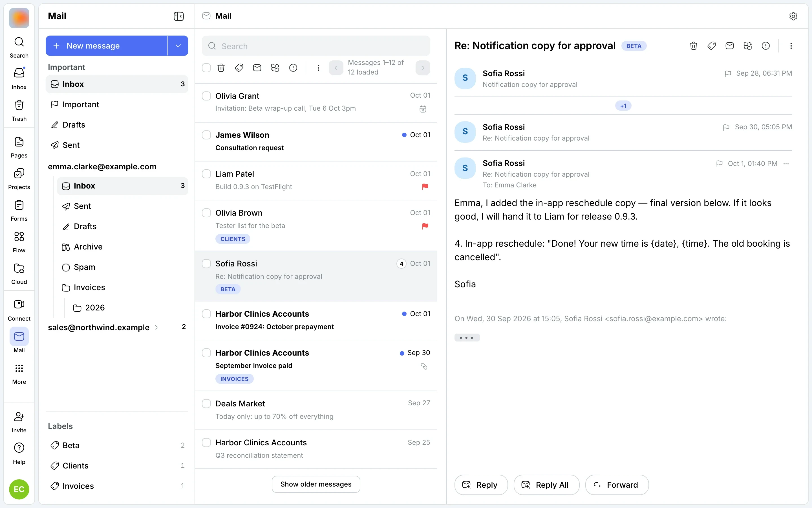Open the Spam folder
812x508 pixels.
coord(122,267)
